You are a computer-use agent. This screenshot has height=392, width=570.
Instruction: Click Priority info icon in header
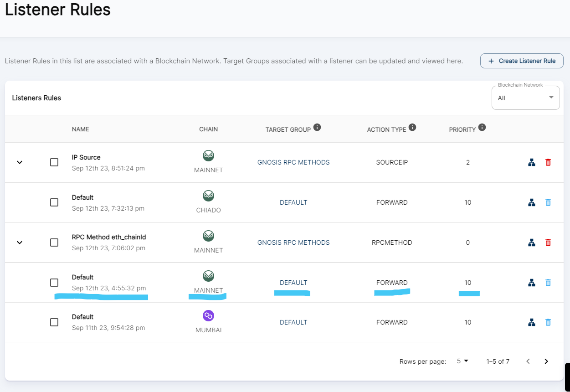click(x=482, y=127)
